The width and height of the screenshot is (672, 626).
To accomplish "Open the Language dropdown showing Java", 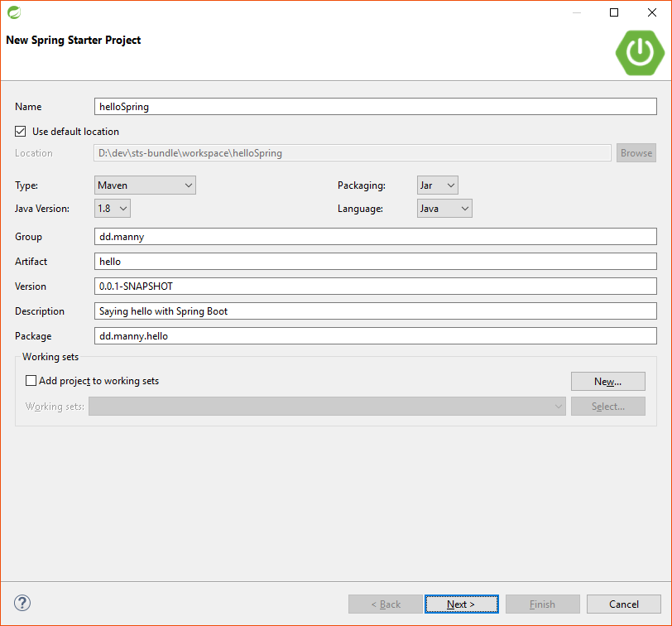I will 444,209.
